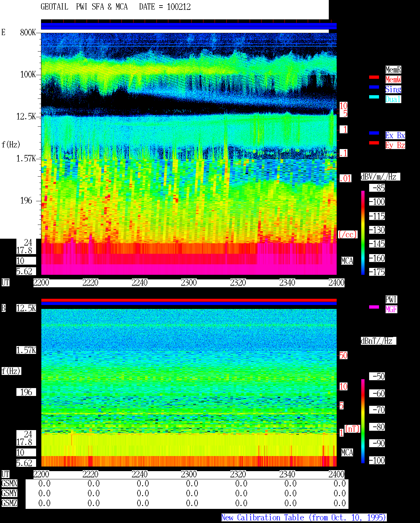Click the red 50 value on the nT axis
Viewport: 420px width, 523px height.
343,355
